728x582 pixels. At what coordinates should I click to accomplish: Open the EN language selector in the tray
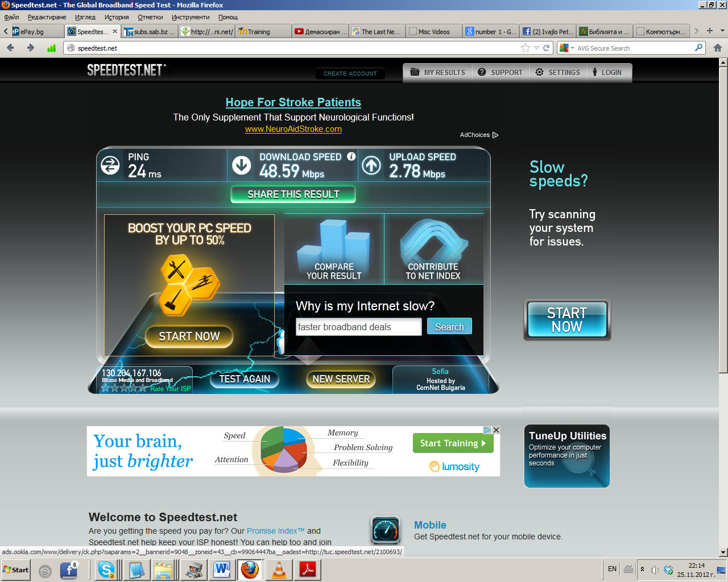(x=612, y=569)
